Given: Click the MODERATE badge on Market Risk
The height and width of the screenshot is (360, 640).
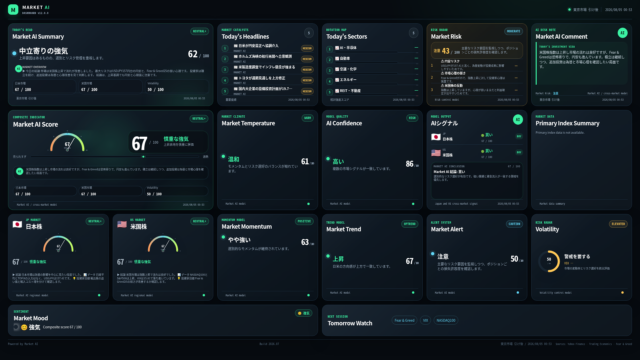Looking at the screenshot, I should [x=513, y=31].
